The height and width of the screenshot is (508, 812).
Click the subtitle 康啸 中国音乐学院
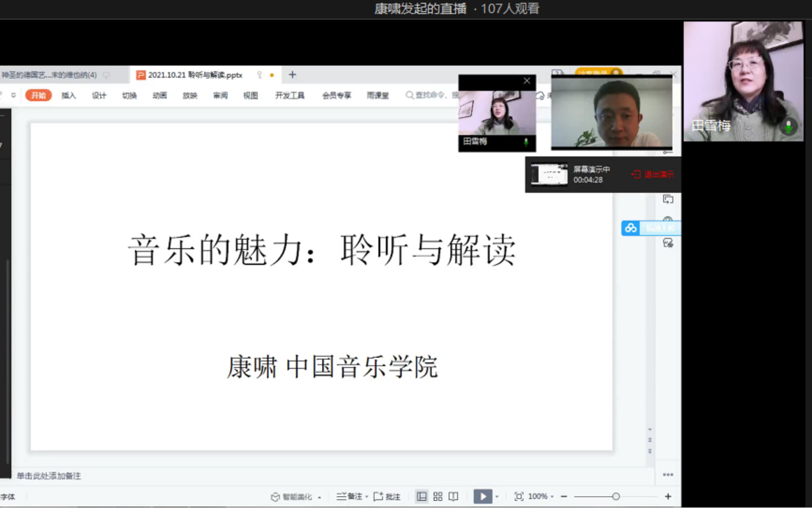(x=332, y=367)
